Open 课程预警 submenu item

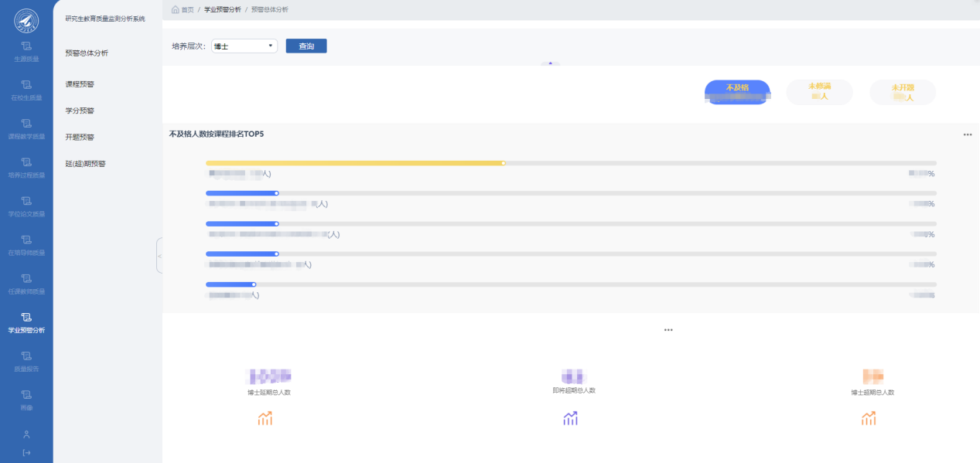tap(80, 83)
